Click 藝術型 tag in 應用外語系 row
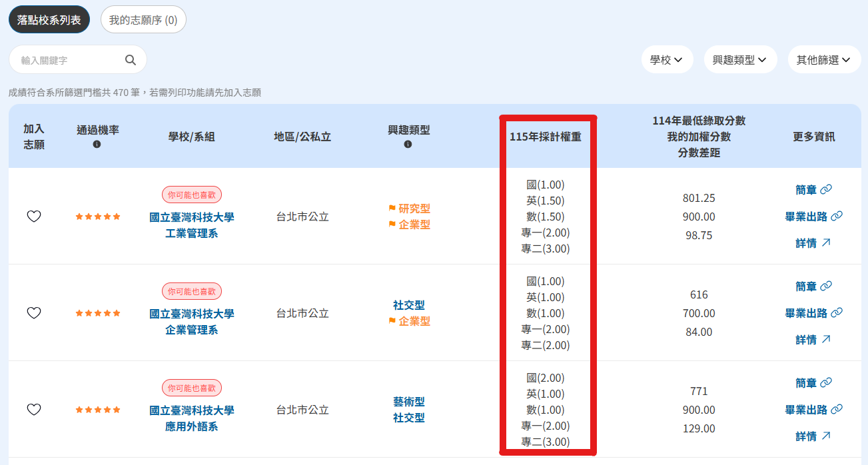The height and width of the screenshot is (465, 868). coord(409,402)
